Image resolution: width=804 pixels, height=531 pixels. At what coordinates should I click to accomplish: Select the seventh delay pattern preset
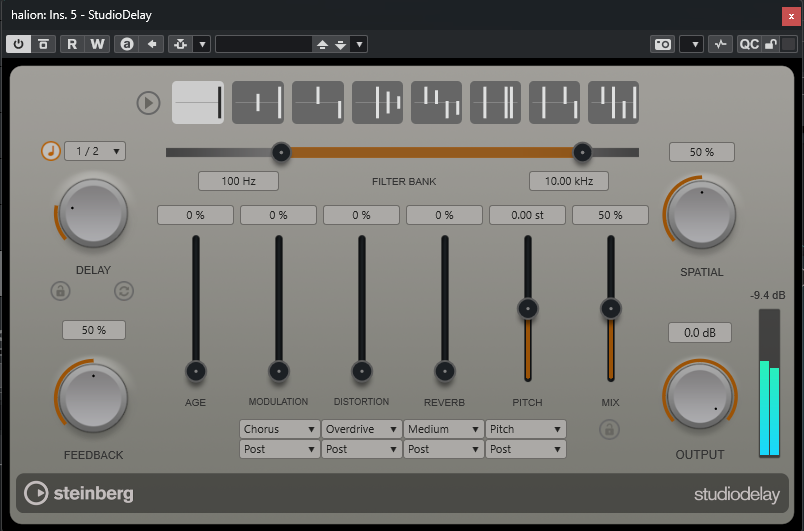[x=554, y=103]
